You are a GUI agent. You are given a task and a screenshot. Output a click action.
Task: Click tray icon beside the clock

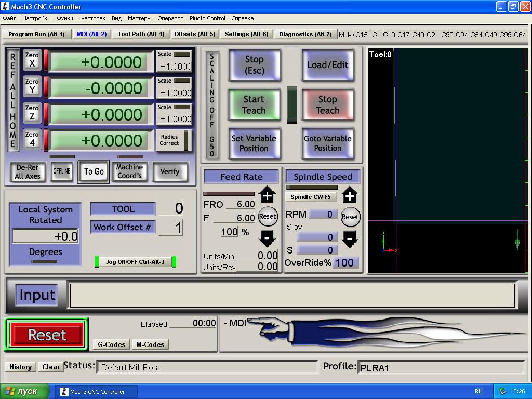click(x=502, y=391)
